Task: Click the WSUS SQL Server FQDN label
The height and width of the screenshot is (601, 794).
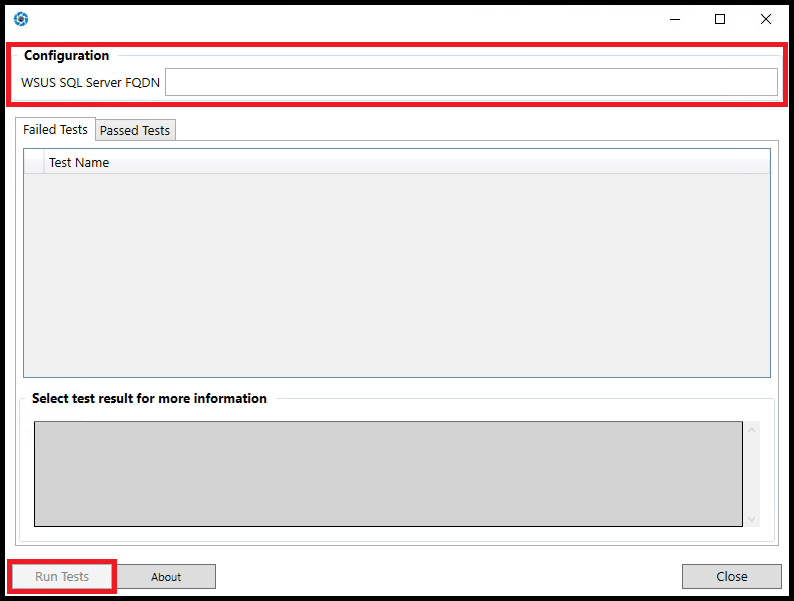Action: (90, 82)
